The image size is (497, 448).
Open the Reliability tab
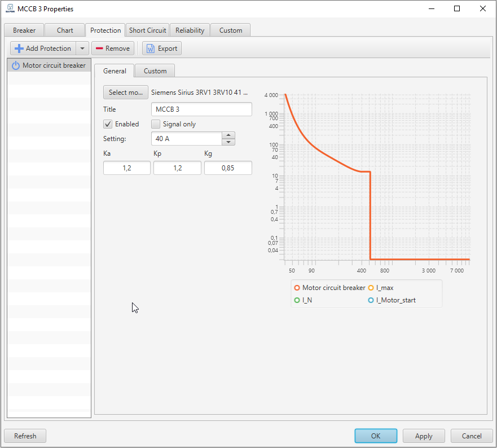[190, 30]
